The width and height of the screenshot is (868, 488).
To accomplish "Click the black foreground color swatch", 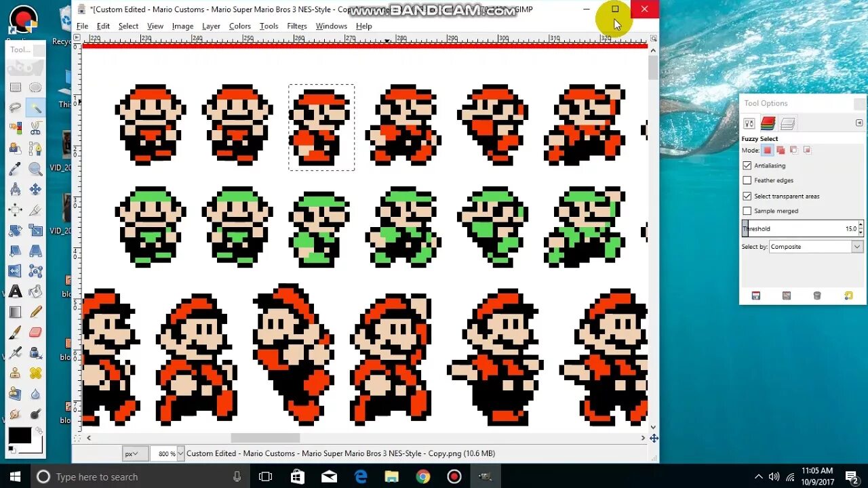I will click(19, 436).
